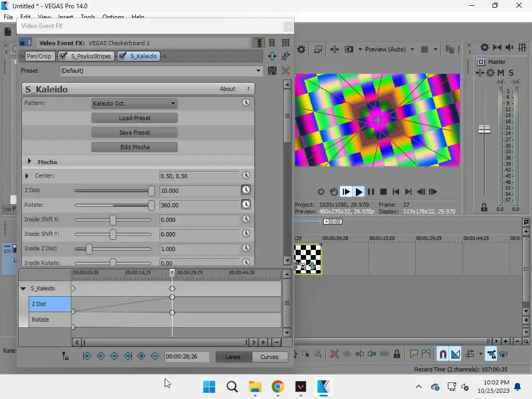Image resolution: width=532 pixels, height=399 pixels.
Task: Click the Plug-In Chain icon in Video Event FX
Action: pos(272,56)
